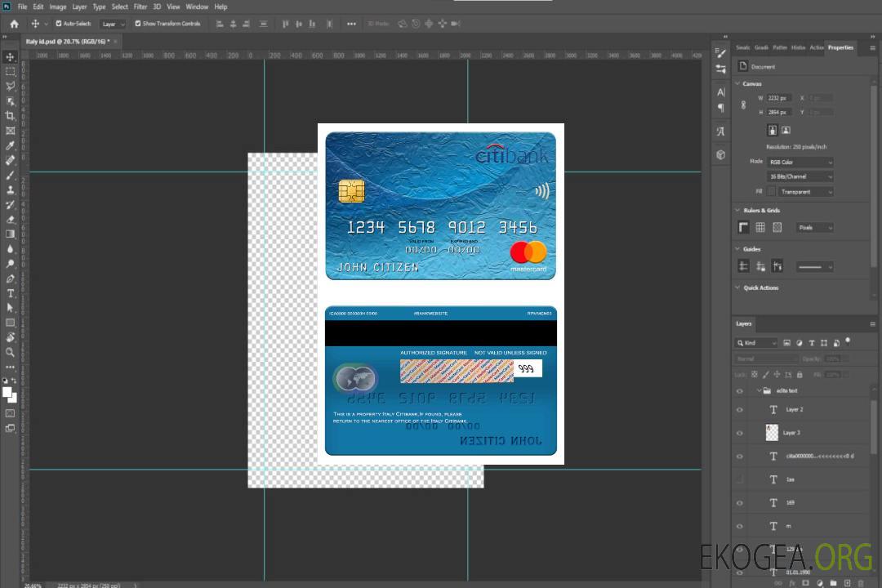Select the Zoom tool

tap(10, 352)
